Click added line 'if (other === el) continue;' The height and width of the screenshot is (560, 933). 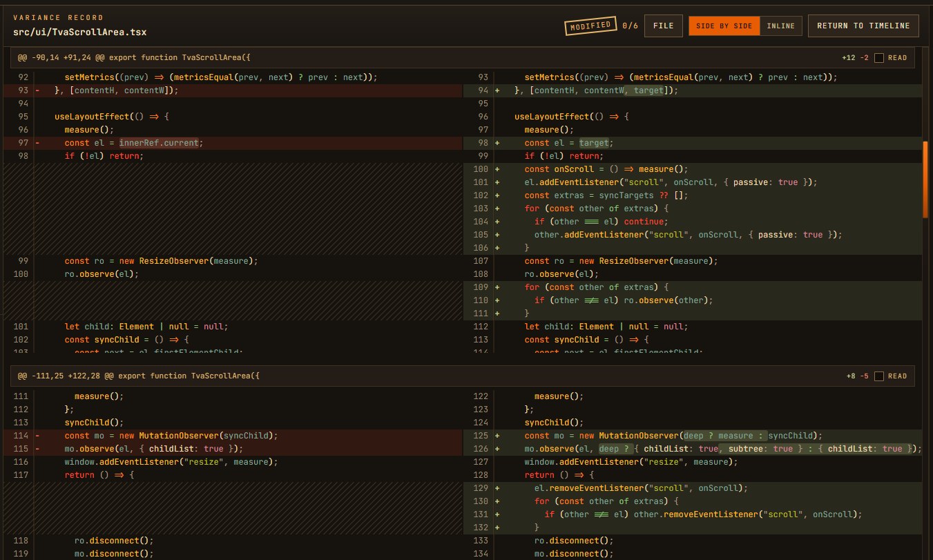pos(693,222)
